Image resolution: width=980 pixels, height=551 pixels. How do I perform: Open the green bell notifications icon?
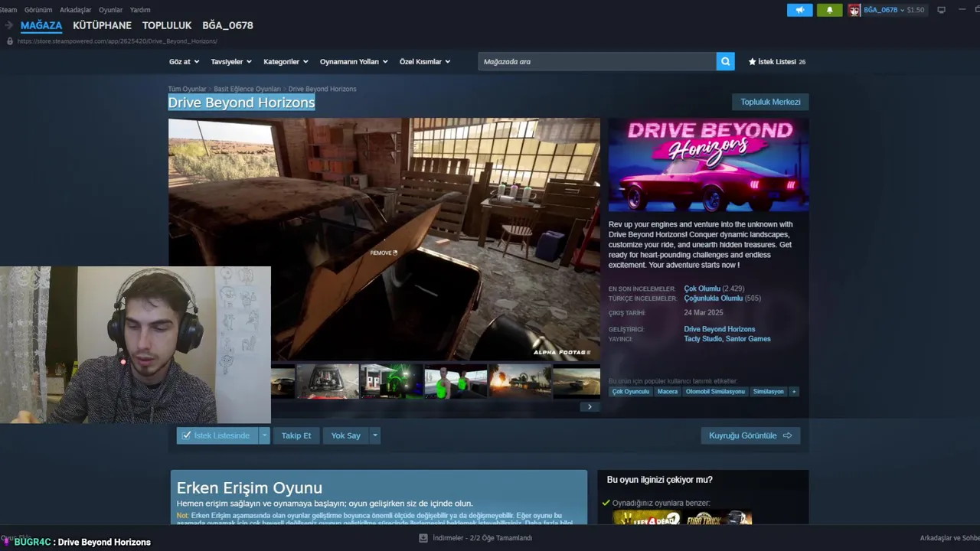829,10
